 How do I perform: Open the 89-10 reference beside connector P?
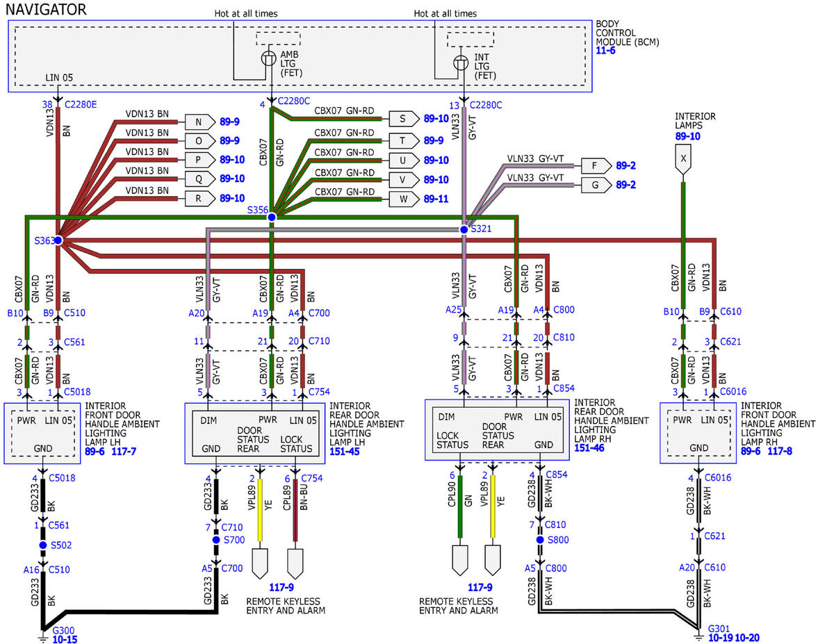coord(231,159)
